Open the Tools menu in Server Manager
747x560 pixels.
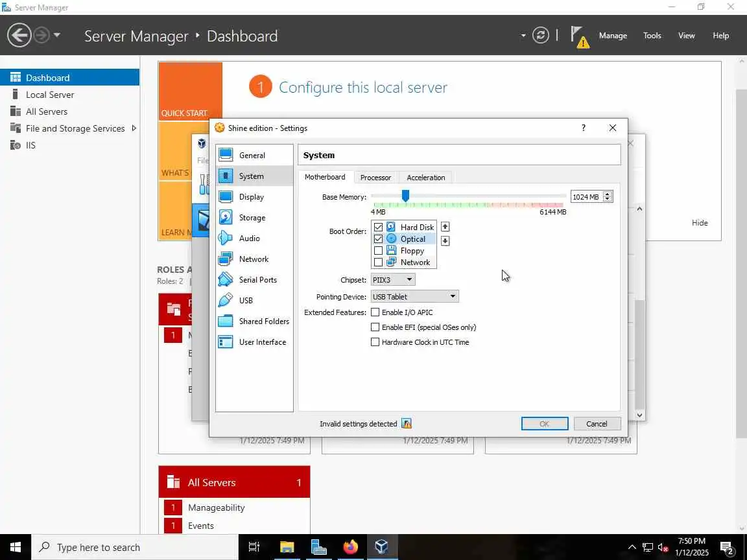pos(652,36)
